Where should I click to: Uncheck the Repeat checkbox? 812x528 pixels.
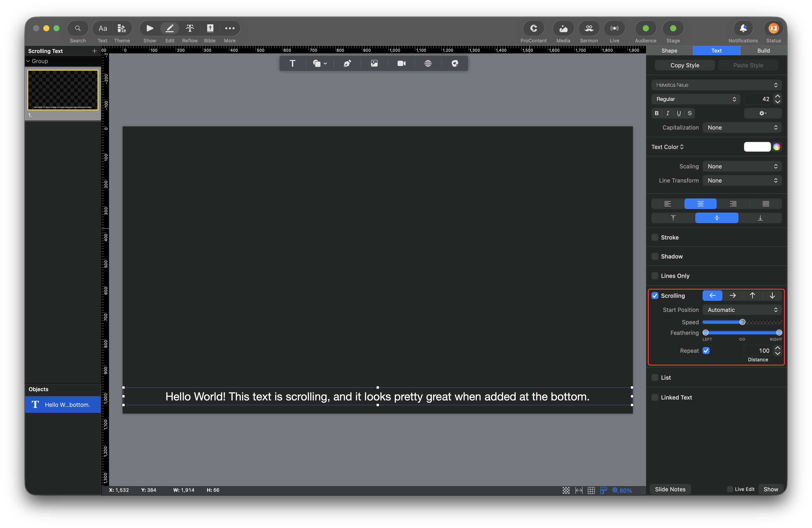click(706, 351)
